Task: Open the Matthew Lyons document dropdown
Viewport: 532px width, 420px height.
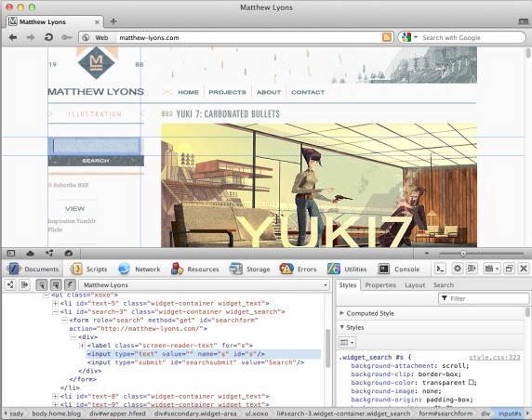Action: click(x=205, y=285)
